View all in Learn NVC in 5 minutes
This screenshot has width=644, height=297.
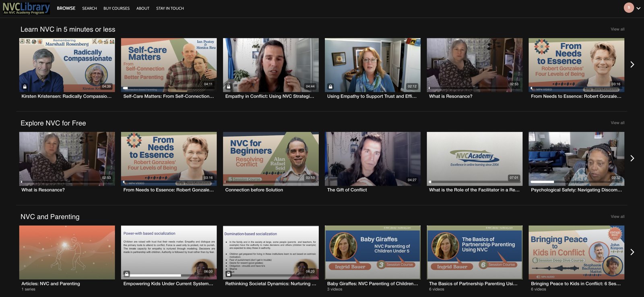(x=617, y=29)
